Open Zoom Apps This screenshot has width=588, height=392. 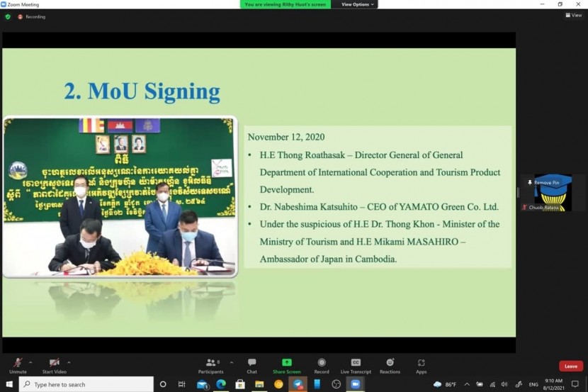(422, 365)
